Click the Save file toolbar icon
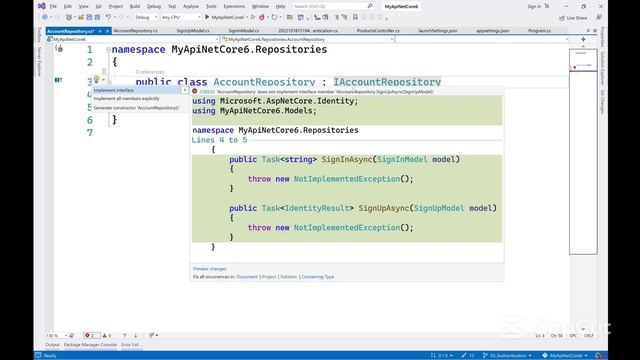Screen dimensions: 640x360 [x=89, y=17]
